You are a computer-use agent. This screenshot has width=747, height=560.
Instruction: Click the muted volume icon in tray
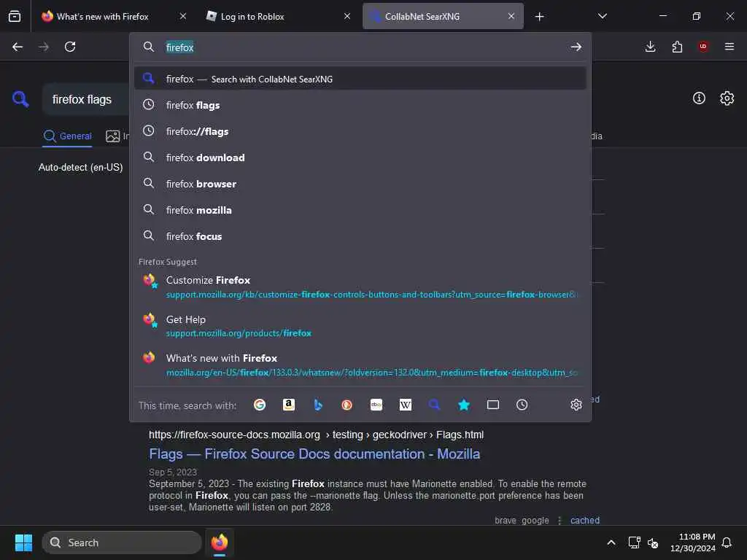pos(653,542)
